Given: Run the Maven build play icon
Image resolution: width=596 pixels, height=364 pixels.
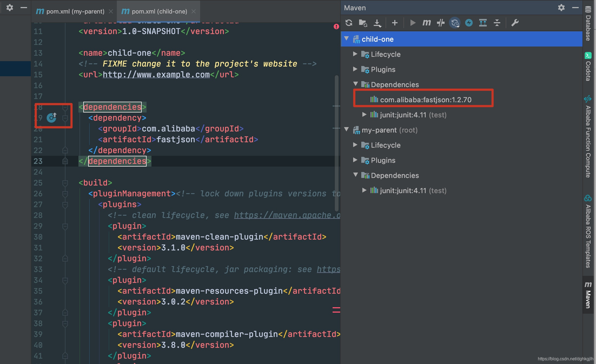Looking at the screenshot, I should click(413, 23).
